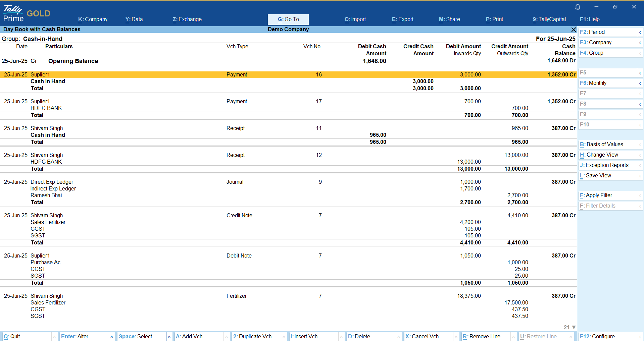Open the G: Go To search
This screenshot has height=341, width=644.
point(288,19)
